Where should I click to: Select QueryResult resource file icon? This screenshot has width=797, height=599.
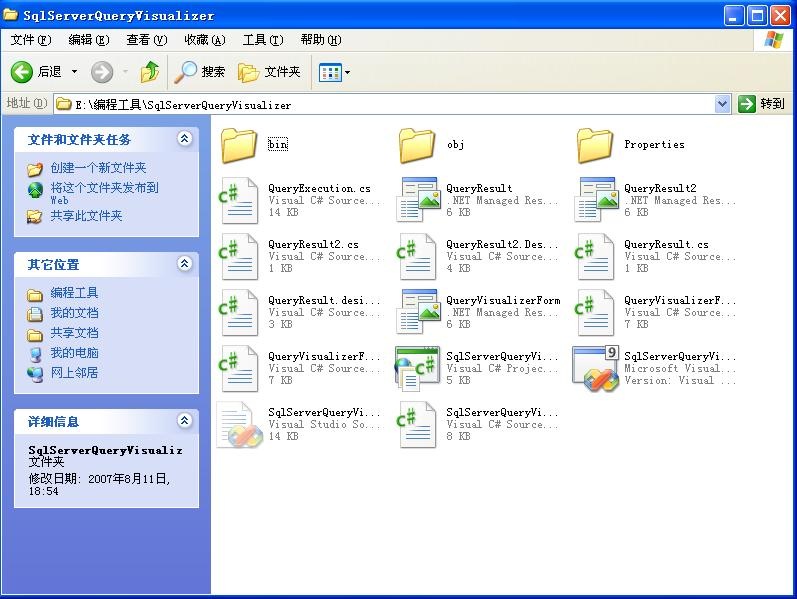click(x=418, y=199)
